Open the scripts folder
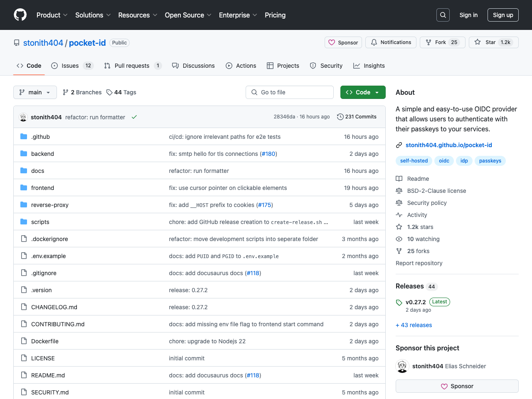Viewport: 532px width, 399px height. [40, 222]
